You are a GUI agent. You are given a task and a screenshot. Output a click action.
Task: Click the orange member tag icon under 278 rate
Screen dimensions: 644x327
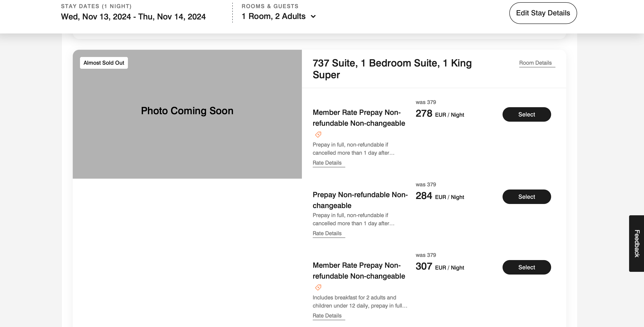coord(318,134)
